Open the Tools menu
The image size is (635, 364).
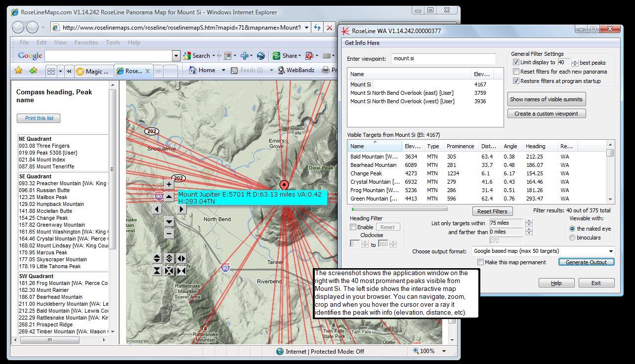pos(113,42)
